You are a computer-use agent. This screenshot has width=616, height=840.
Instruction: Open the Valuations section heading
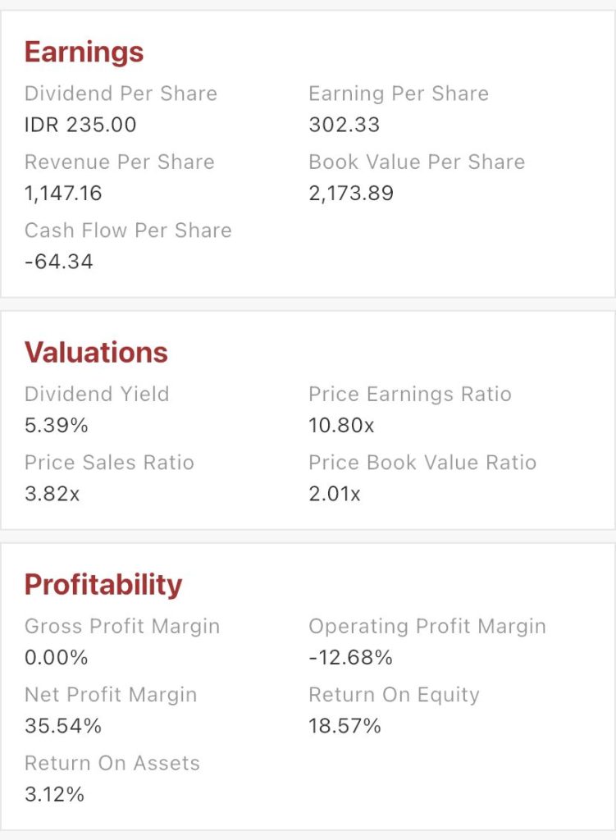click(x=96, y=353)
